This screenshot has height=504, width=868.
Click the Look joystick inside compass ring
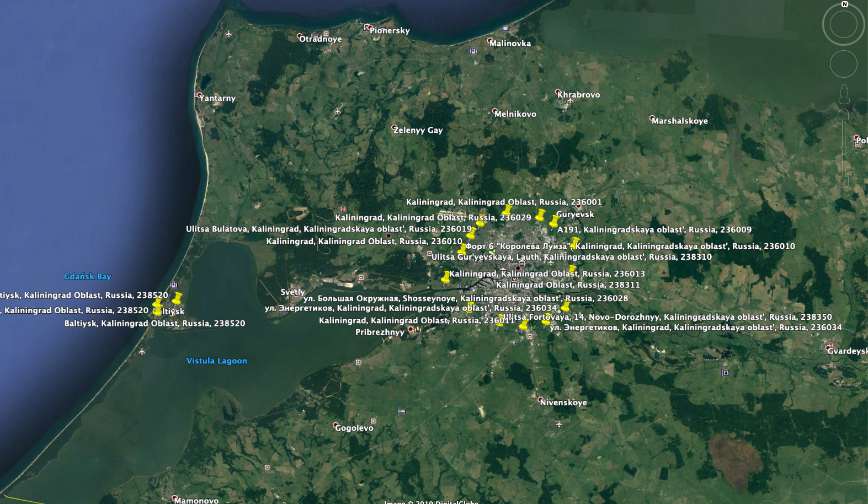pyautogui.click(x=843, y=25)
